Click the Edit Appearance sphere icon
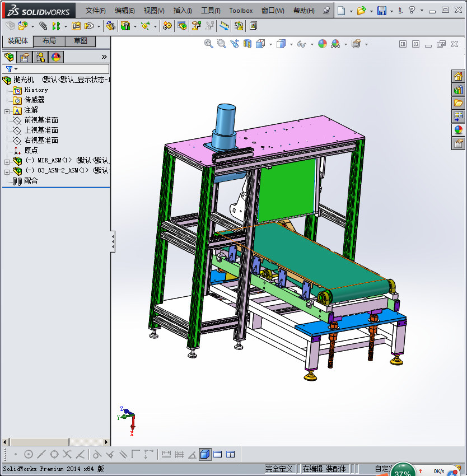Viewport: 467px width, 476px height. click(323, 44)
